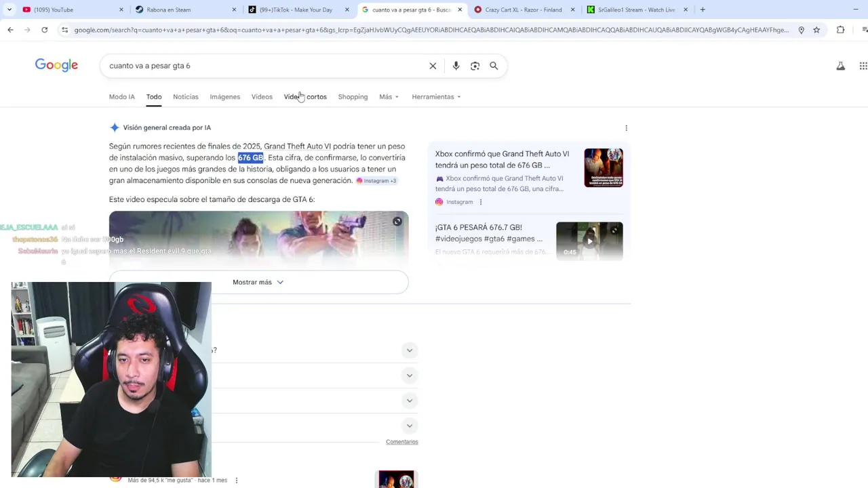This screenshot has height=488, width=868.
Task: Click the expand icon on embedded video
Action: click(397, 222)
